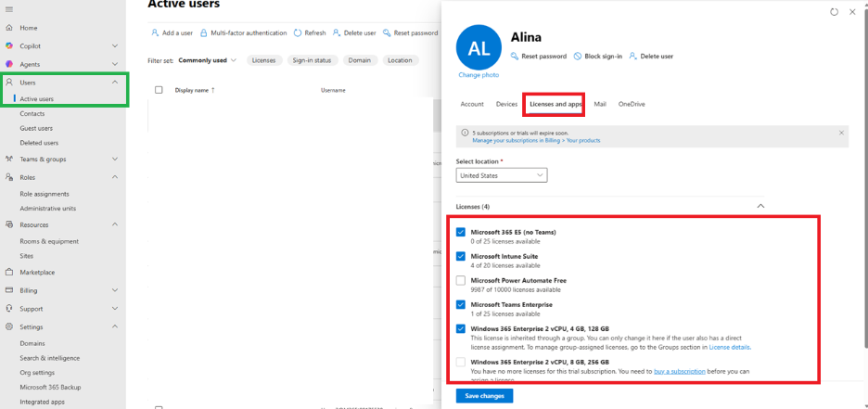The height and width of the screenshot is (409, 868).
Task: Click the Billing card icon
Action: click(9, 290)
